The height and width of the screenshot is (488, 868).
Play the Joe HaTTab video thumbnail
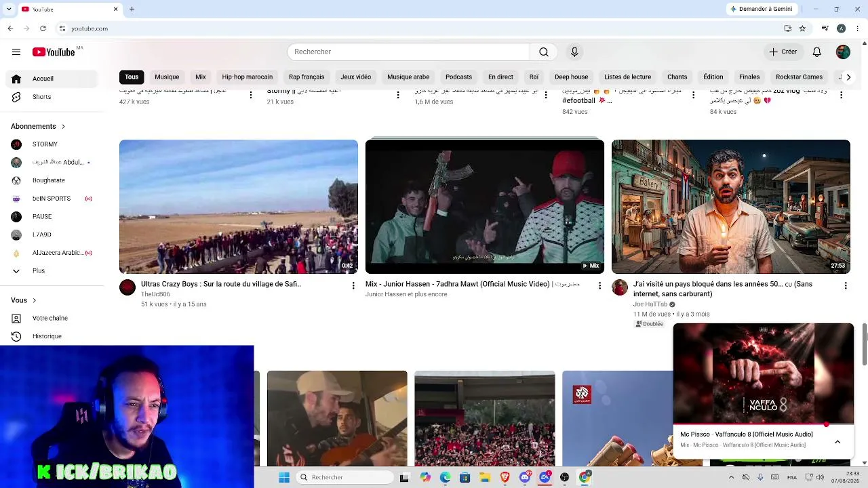pyautogui.click(x=731, y=207)
